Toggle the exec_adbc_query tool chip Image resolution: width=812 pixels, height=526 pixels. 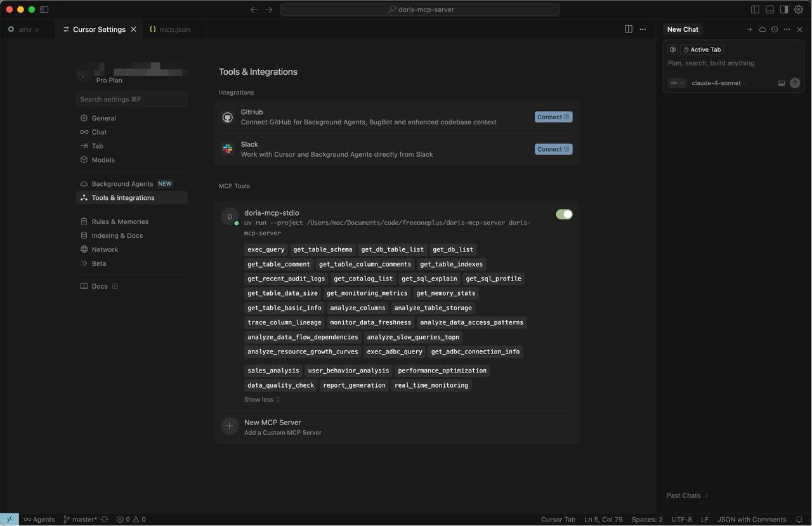click(395, 352)
